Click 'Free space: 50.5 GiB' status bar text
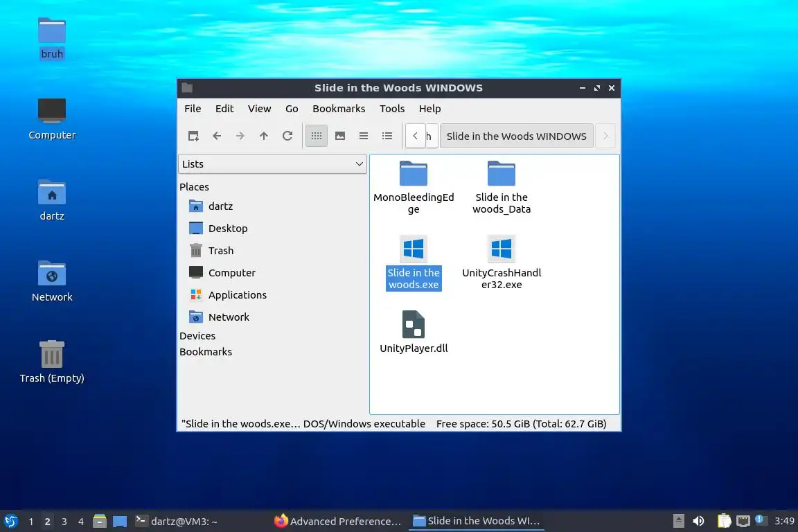The height and width of the screenshot is (532, 798). (483, 423)
